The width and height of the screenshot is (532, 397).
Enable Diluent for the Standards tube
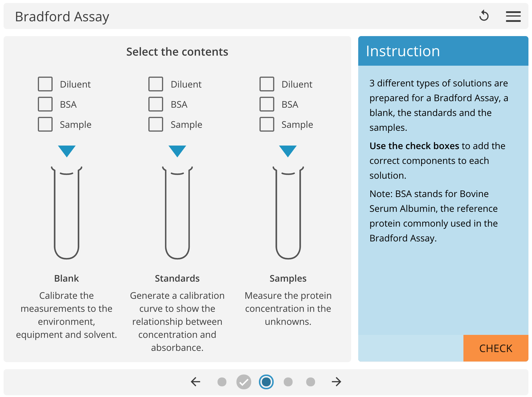tap(155, 84)
